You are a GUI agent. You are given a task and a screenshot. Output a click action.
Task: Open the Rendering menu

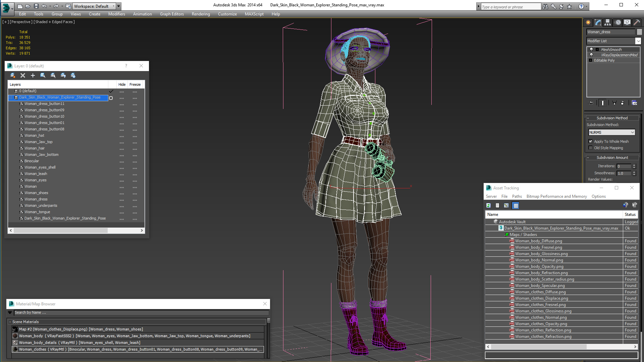point(201,14)
